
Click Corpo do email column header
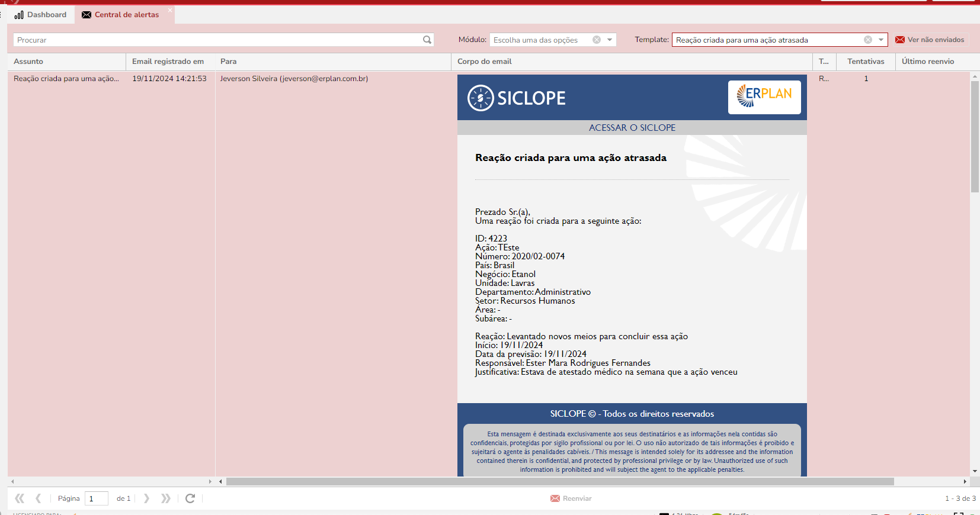coord(632,62)
